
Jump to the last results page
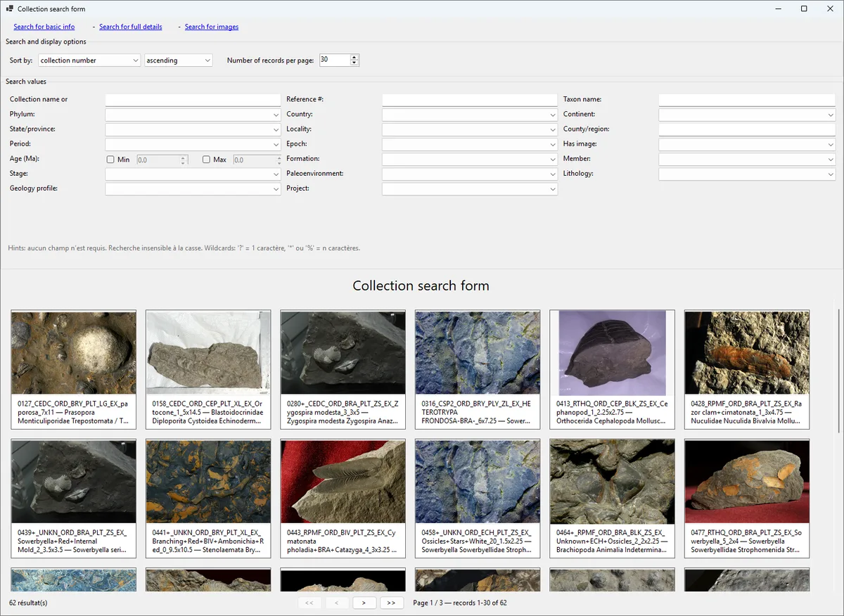click(x=392, y=603)
